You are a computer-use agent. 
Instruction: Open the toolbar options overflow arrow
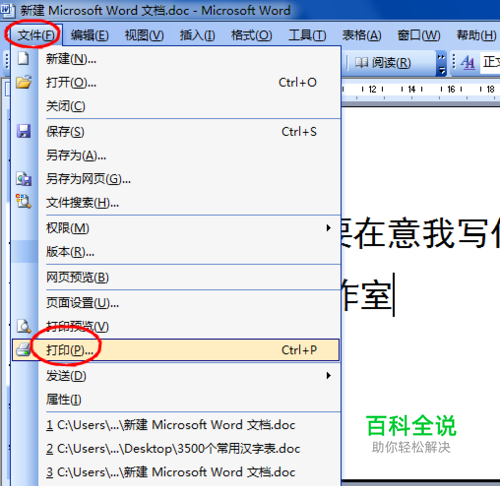coord(441,63)
